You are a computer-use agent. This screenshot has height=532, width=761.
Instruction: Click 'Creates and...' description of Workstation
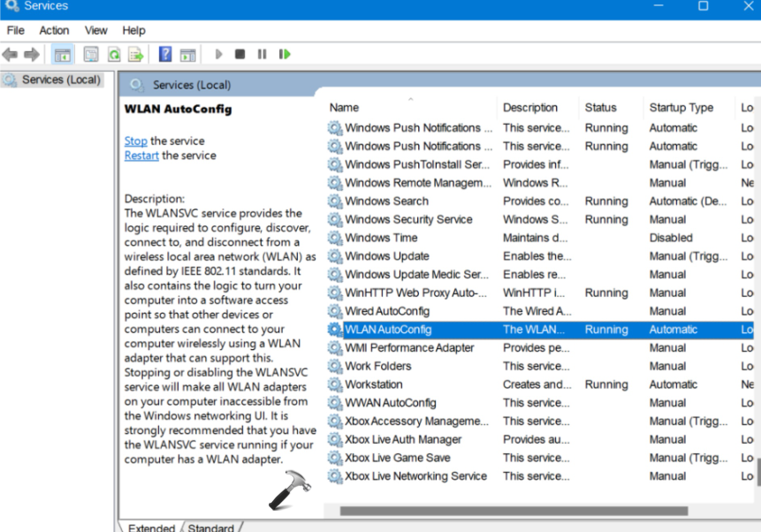coord(537,384)
